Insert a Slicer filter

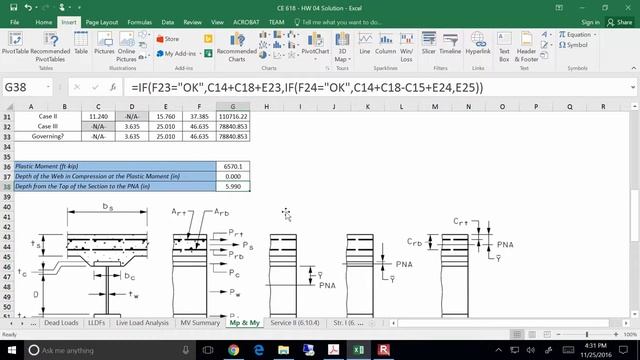click(429, 44)
